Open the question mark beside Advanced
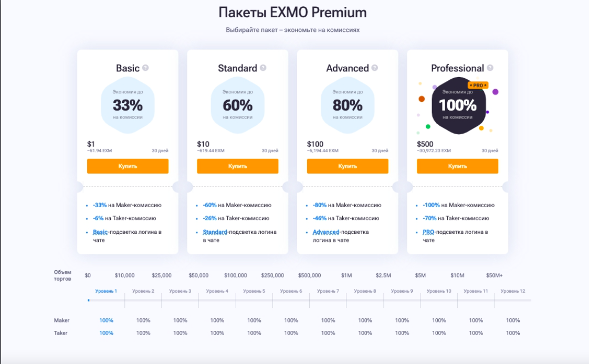 click(x=374, y=68)
